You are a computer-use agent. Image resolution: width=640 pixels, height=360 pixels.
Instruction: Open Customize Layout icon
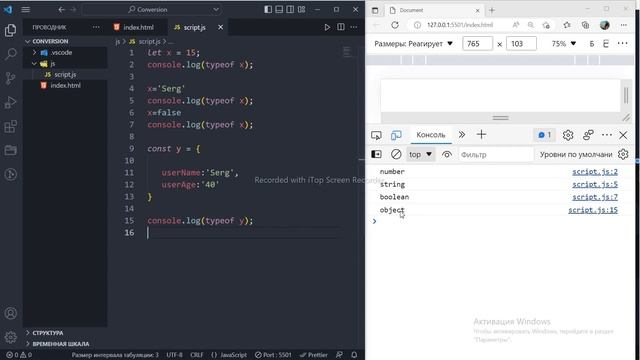coord(302,9)
